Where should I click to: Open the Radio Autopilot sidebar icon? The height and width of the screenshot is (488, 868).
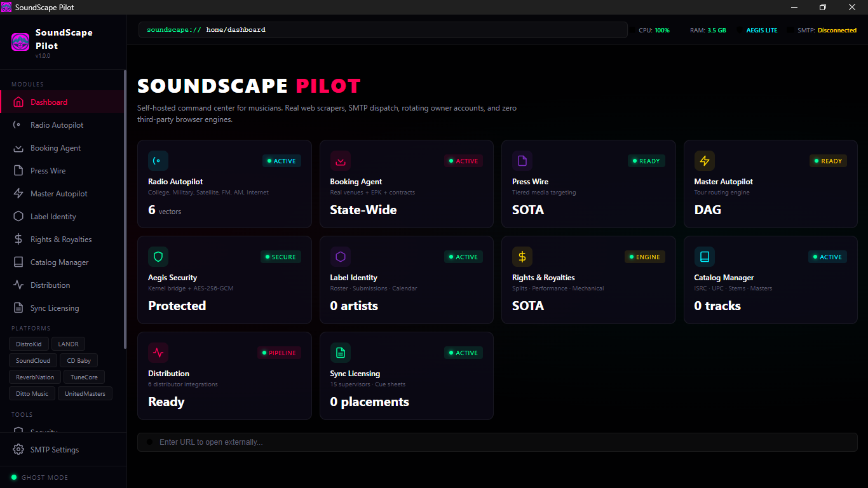[x=18, y=125]
